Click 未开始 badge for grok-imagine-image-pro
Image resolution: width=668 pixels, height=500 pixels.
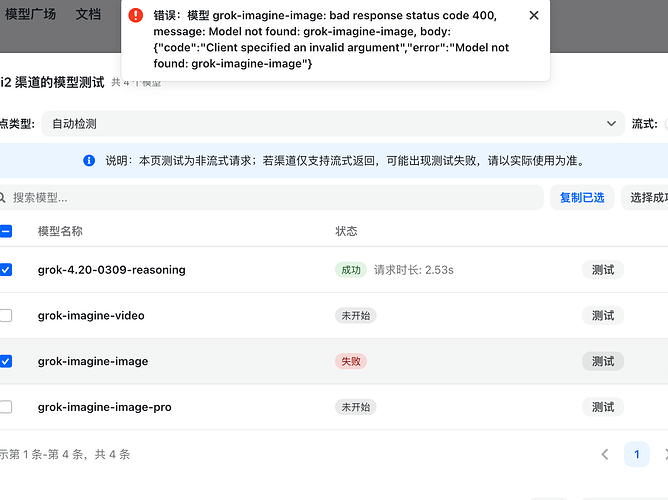coord(356,407)
